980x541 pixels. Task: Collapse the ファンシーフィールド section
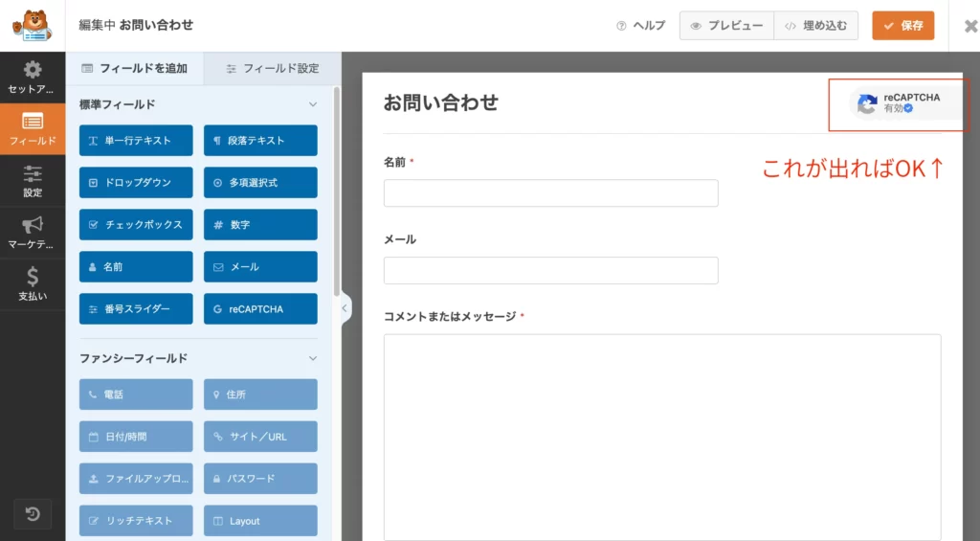pyautogui.click(x=313, y=358)
